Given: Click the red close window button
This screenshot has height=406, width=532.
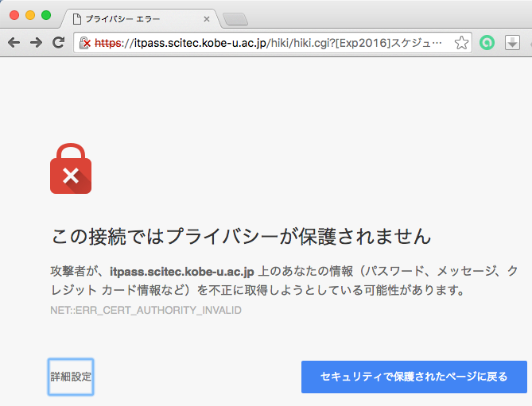Looking at the screenshot, I should pos(14,15).
